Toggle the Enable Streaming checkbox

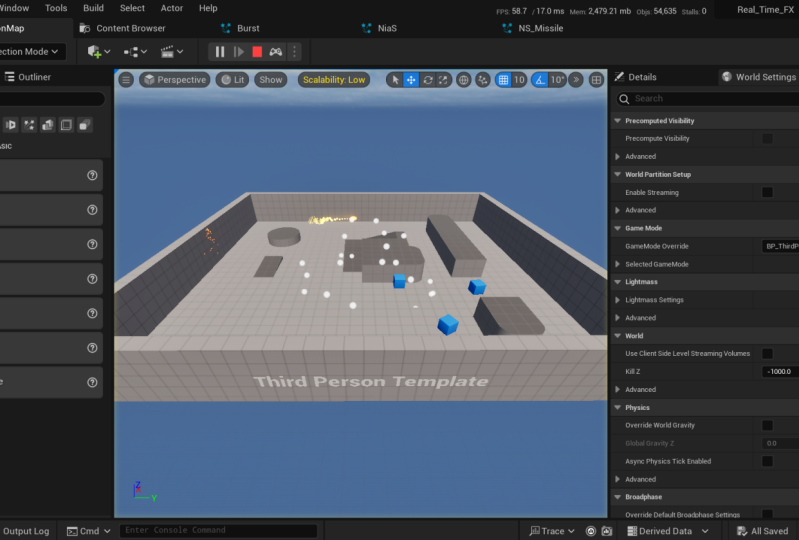[x=767, y=192]
